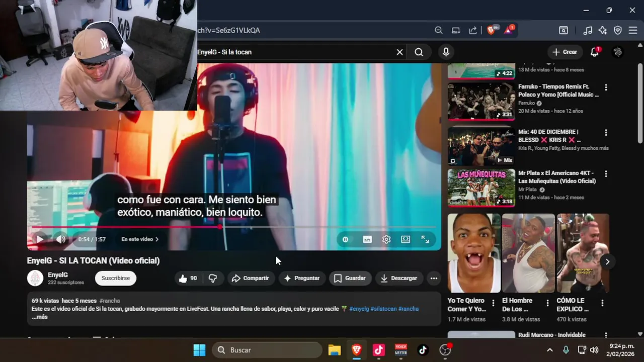This screenshot has height=362, width=644.
Task: Click the 'EnyelG - Si la tocan' search field
Action: (294, 52)
